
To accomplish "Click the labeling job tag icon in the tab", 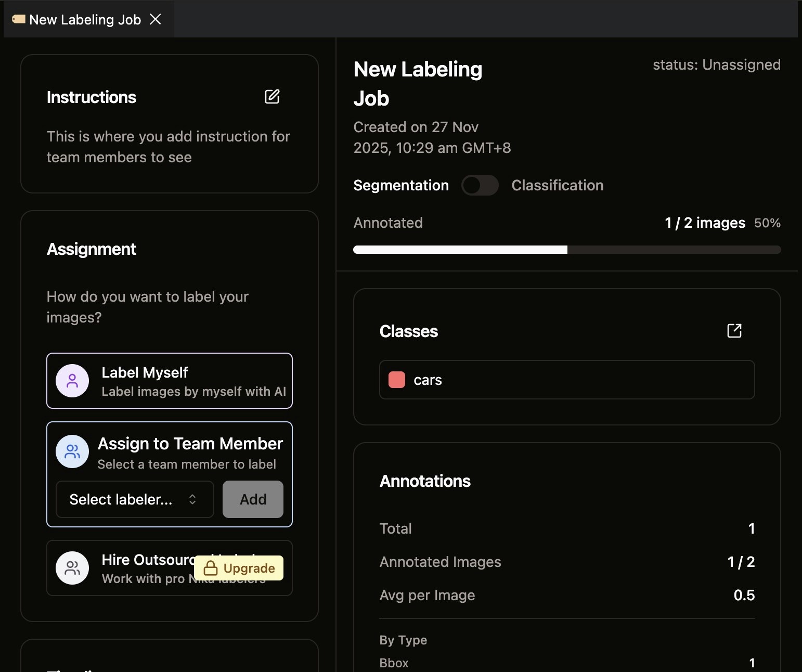I will tap(19, 19).
